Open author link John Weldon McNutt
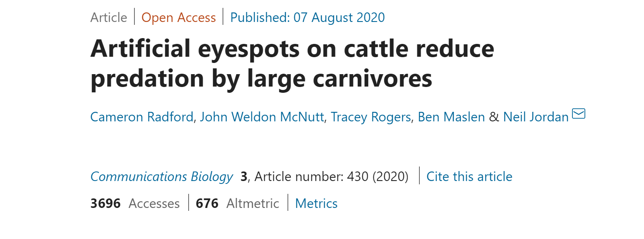 [262, 117]
